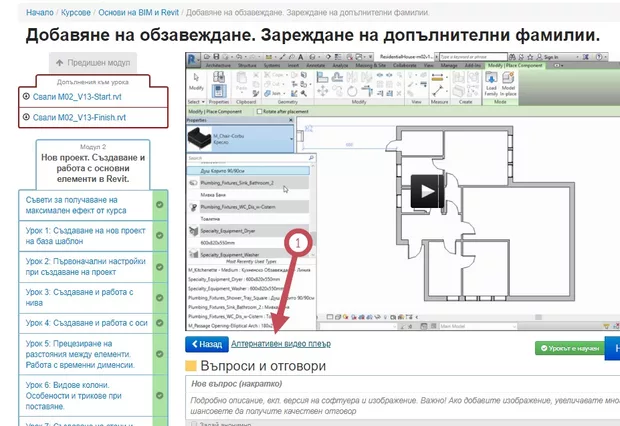Image resolution: width=620 pixels, height=426 pixels.
Task: Close the Revit Properties palette
Action: pyautogui.click(x=291, y=120)
